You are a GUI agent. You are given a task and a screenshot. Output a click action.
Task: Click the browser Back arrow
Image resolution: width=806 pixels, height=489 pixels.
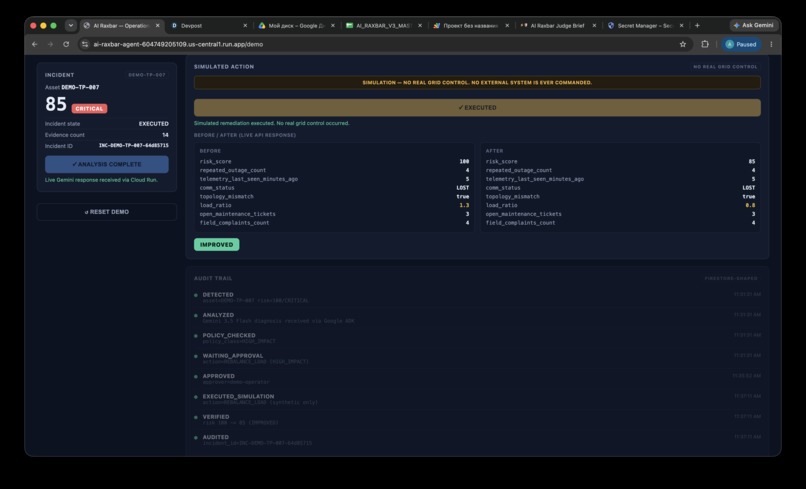click(x=34, y=44)
